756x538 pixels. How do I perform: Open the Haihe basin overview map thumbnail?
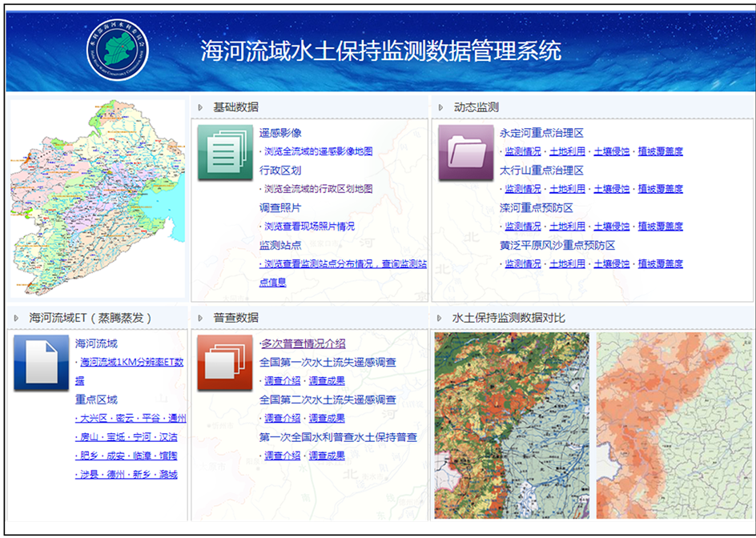(x=96, y=197)
